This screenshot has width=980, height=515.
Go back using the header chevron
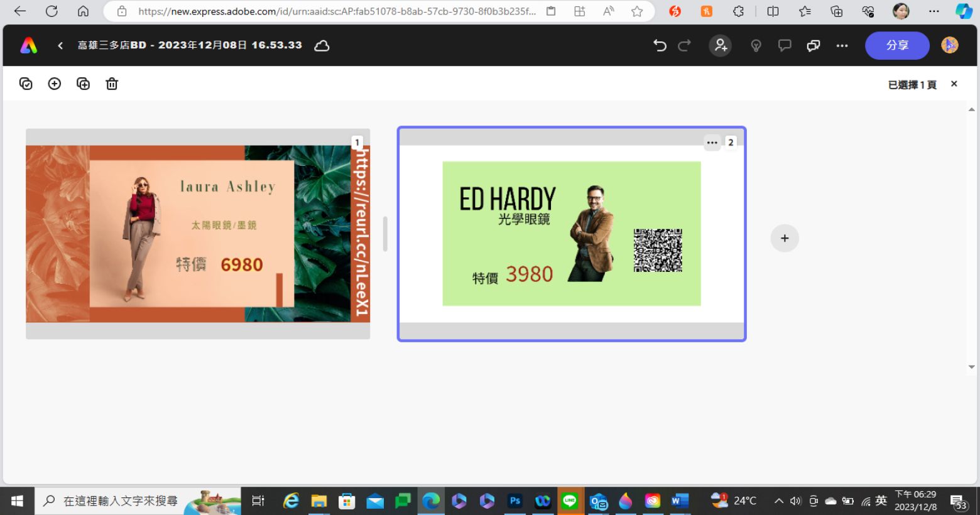click(60, 45)
